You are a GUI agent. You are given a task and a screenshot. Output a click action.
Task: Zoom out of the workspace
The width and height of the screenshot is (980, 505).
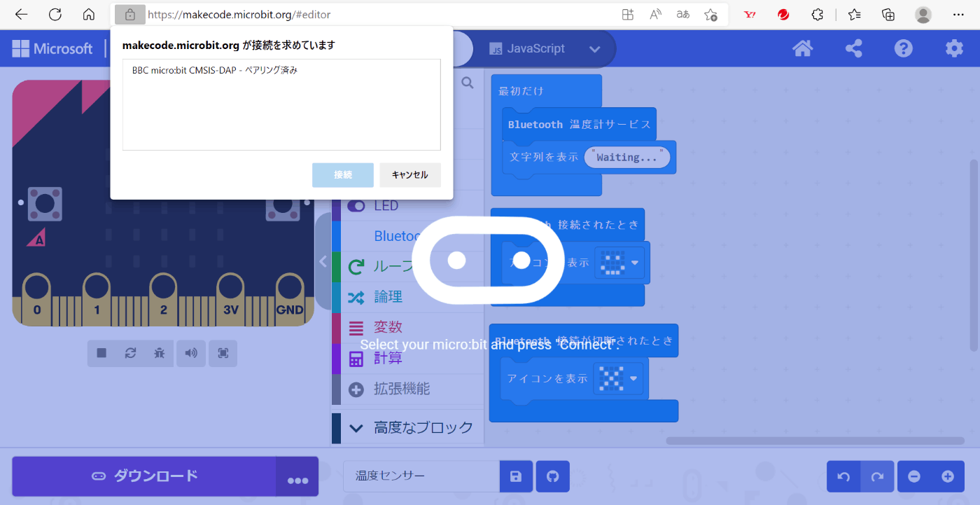914,476
